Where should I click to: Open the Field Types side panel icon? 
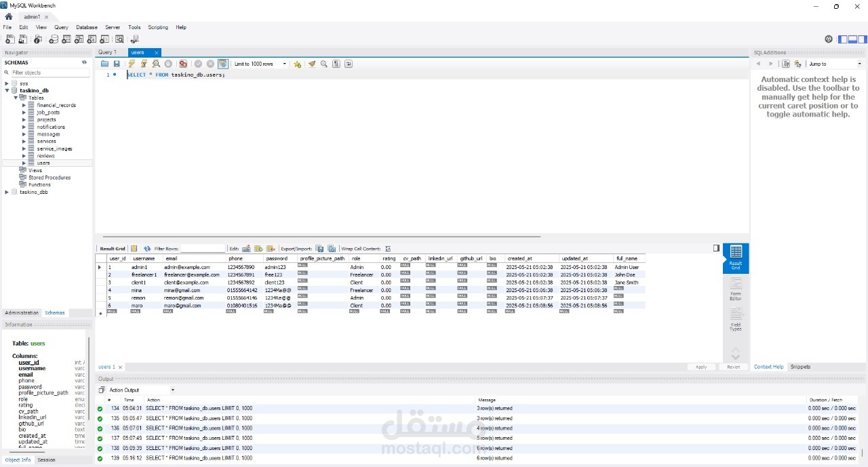pos(736,319)
